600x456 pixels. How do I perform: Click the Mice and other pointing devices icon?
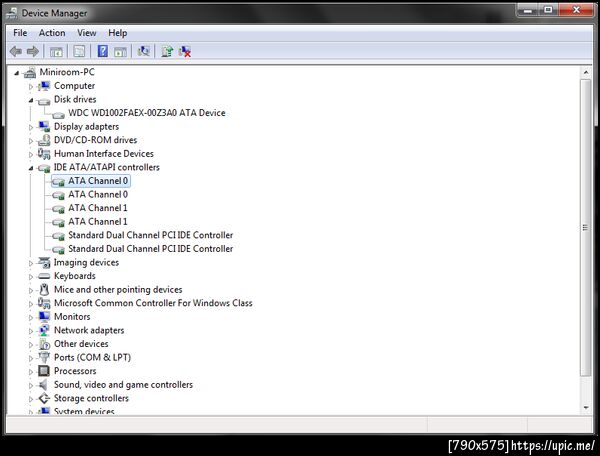pyautogui.click(x=44, y=290)
